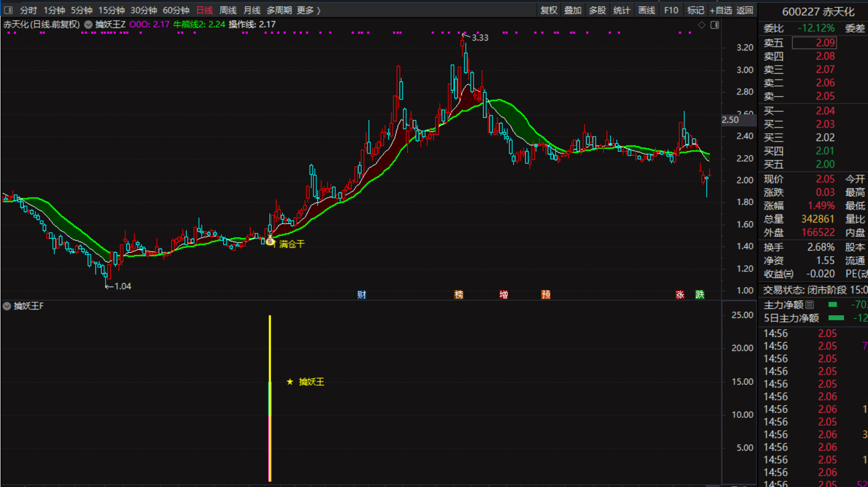
Task: Click the 2.09 price box at 卖五
Action: [814, 43]
